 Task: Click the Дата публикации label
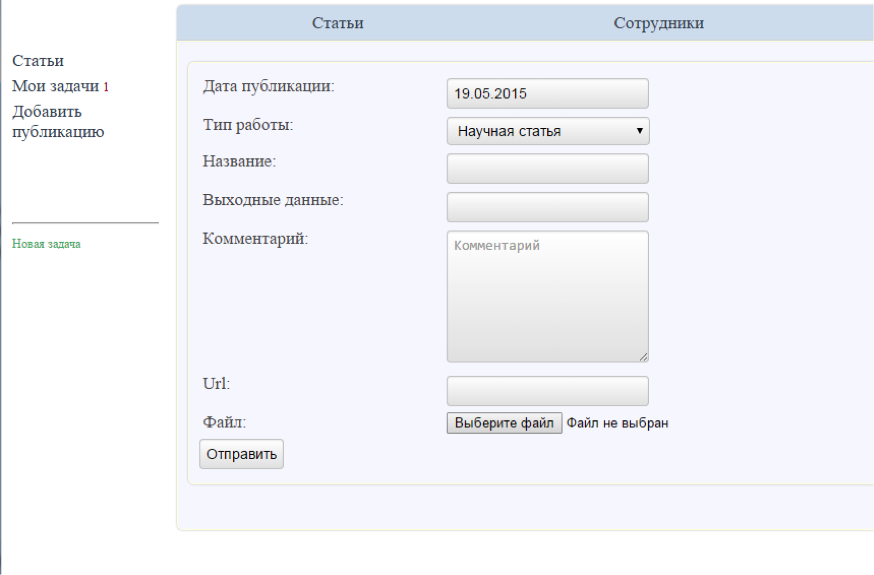point(268,86)
